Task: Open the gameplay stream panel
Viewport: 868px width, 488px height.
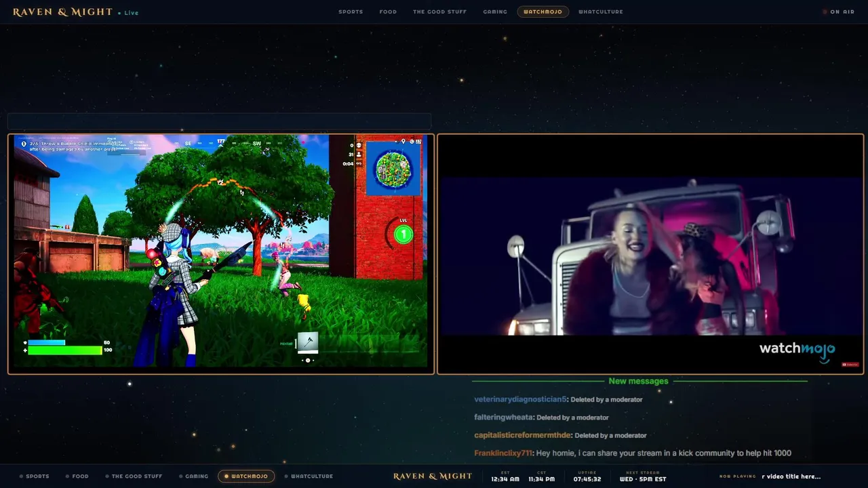Action: (221, 254)
